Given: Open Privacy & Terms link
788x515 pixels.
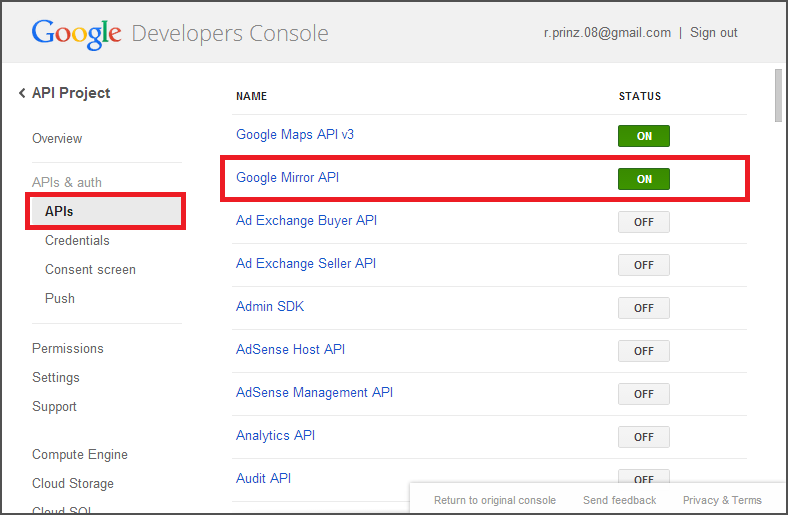Looking at the screenshot, I should pos(722,500).
